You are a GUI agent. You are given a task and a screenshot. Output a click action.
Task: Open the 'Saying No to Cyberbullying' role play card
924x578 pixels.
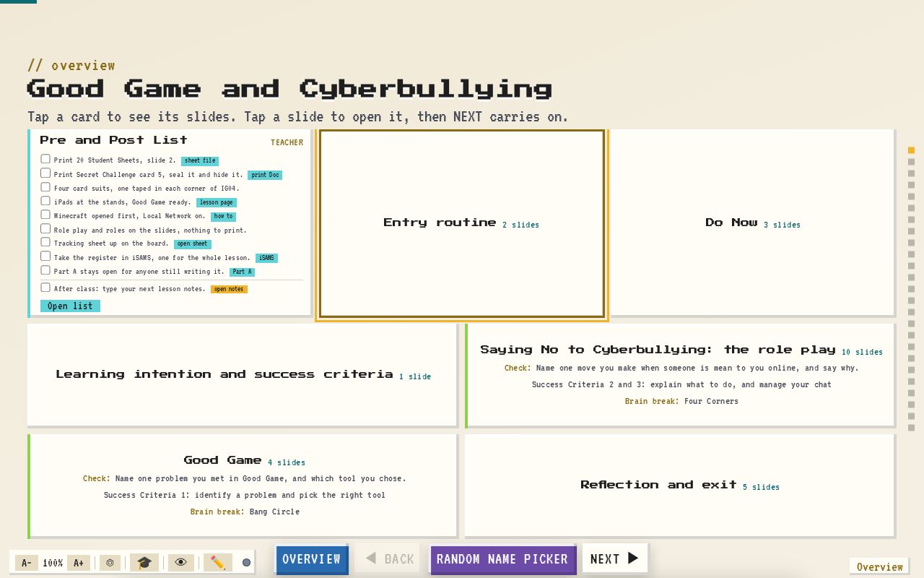pos(681,375)
